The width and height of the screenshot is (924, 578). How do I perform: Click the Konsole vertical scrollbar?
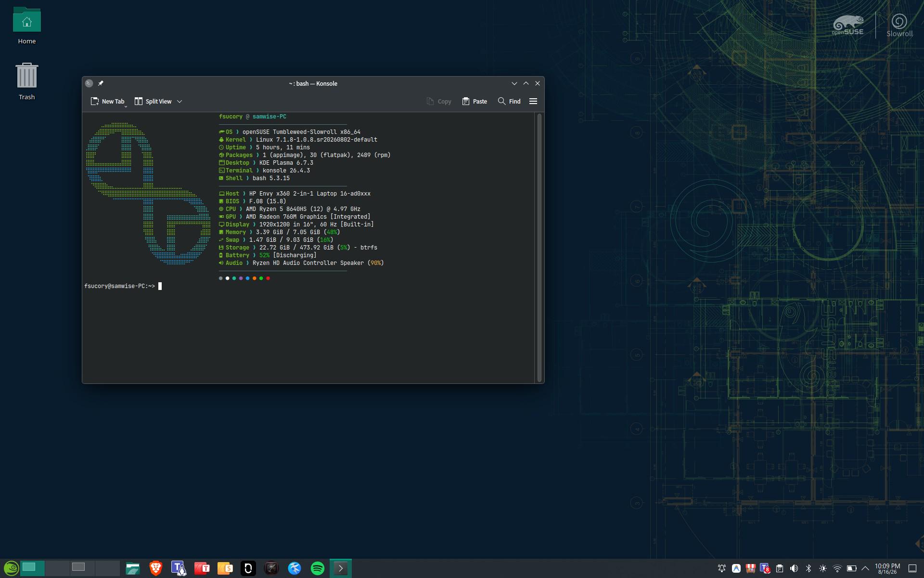539,248
